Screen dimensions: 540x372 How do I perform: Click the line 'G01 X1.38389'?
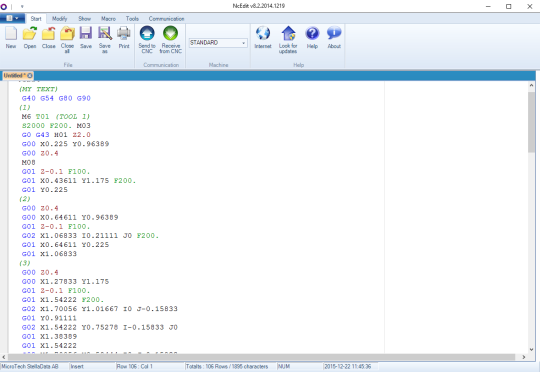pos(49,337)
